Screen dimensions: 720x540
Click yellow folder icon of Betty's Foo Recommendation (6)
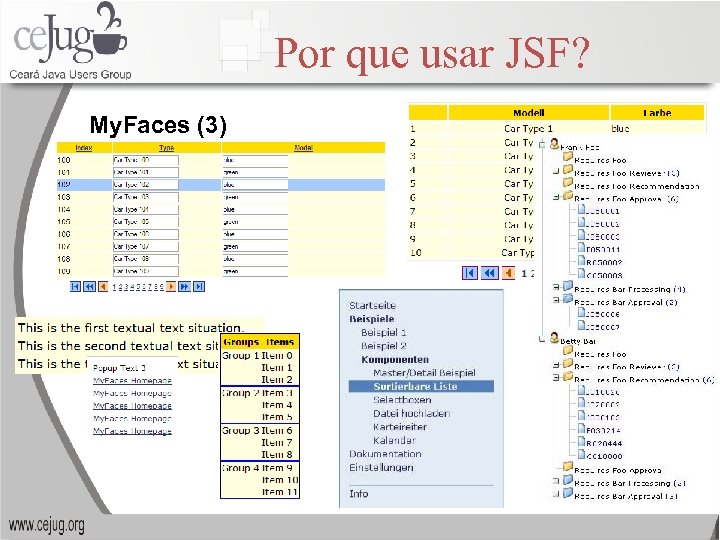click(x=568, y=377)
